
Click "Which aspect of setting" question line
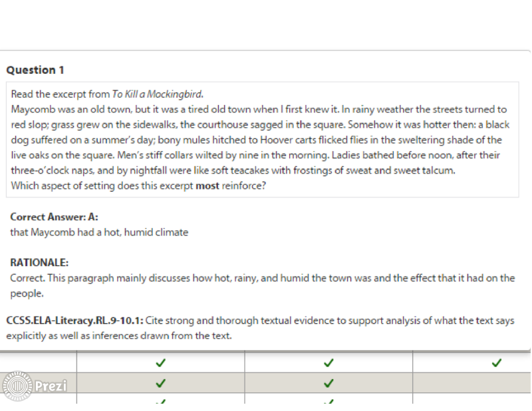(x=138, y=186)
